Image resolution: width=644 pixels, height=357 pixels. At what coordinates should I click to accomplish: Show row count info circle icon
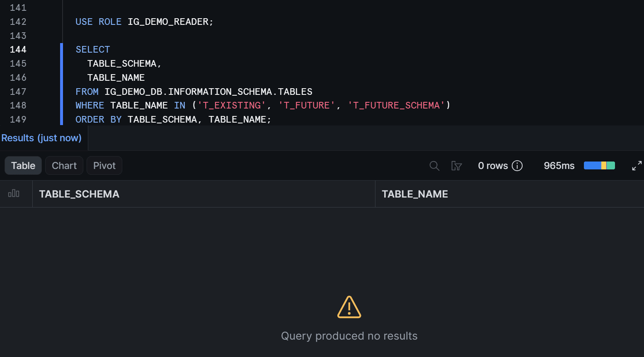click(x=517, y=166)
